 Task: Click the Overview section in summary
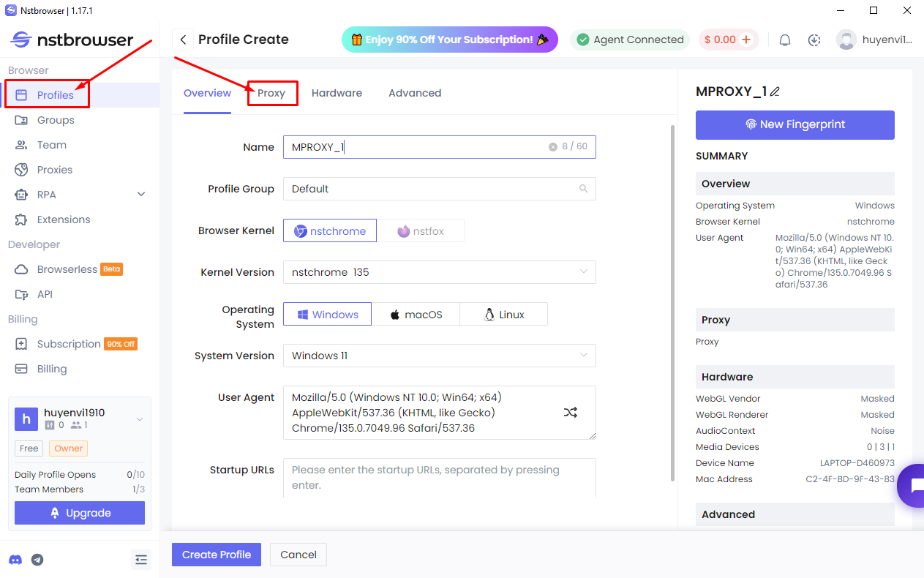pyautogui.click(x=795, y=184)
